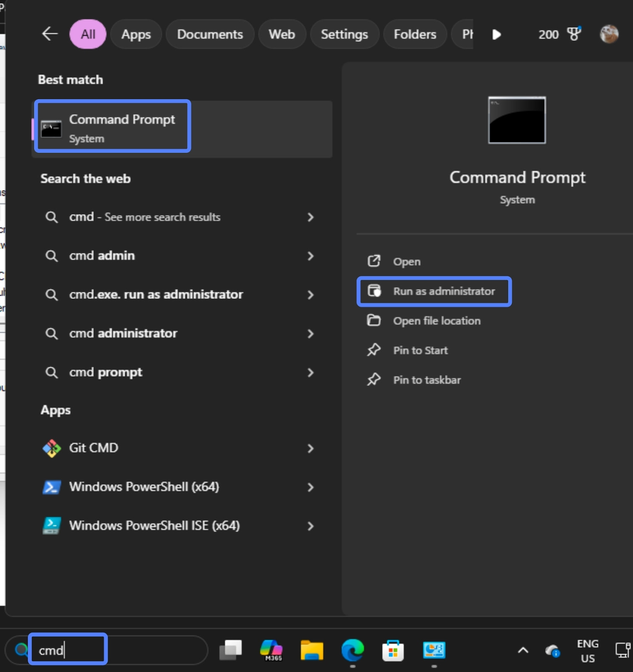Image resolution: width=633 pixels, height=672 pixels.
Task: Click Open file location
Action: click(436, 321)
